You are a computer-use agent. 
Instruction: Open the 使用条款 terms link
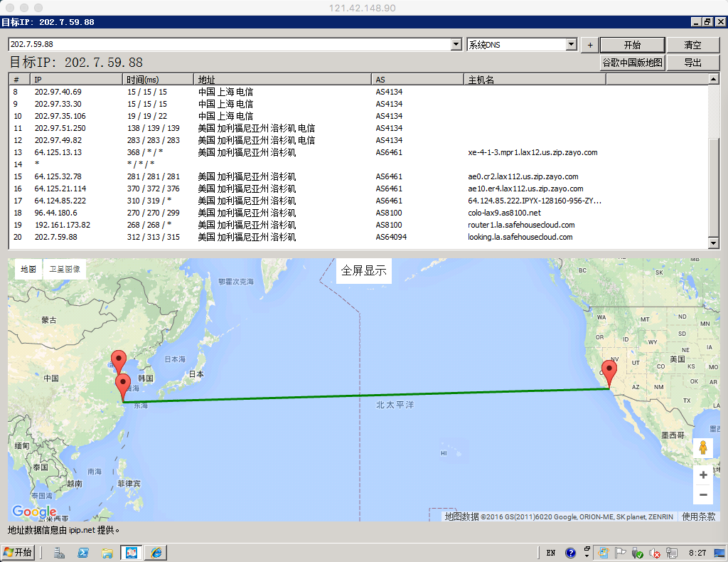click(x=698, y=516)
